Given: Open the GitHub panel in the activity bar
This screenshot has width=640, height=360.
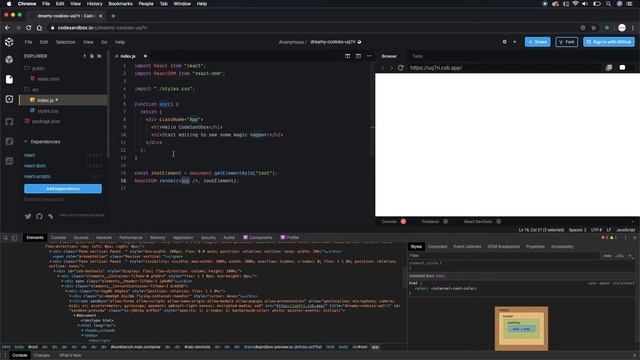Looking at the screenshot, I should click(9, 122).
